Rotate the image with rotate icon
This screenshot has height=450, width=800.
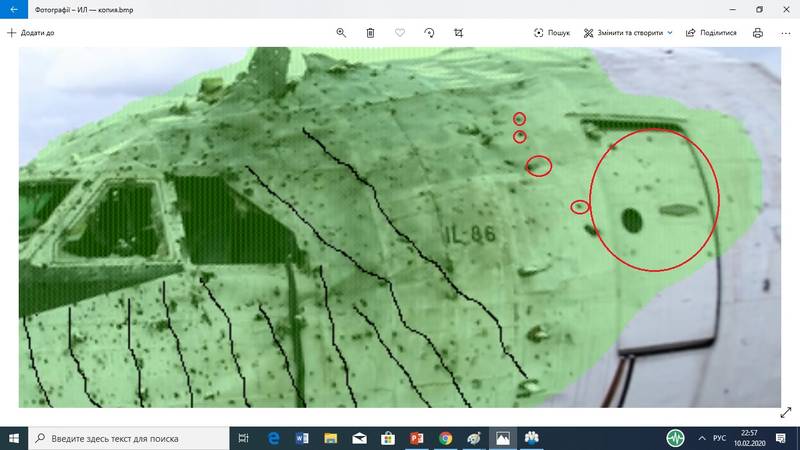coord(429,33)
